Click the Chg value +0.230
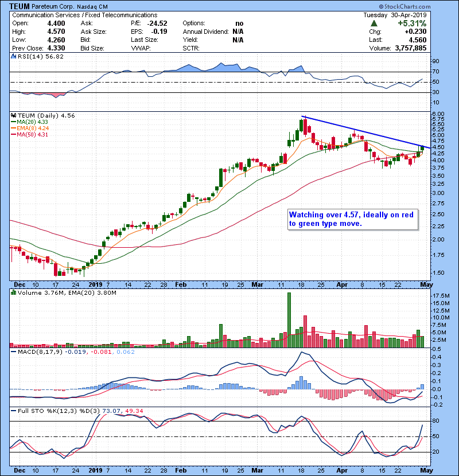This screenshot has width=459, height=476. coord(415,32)
